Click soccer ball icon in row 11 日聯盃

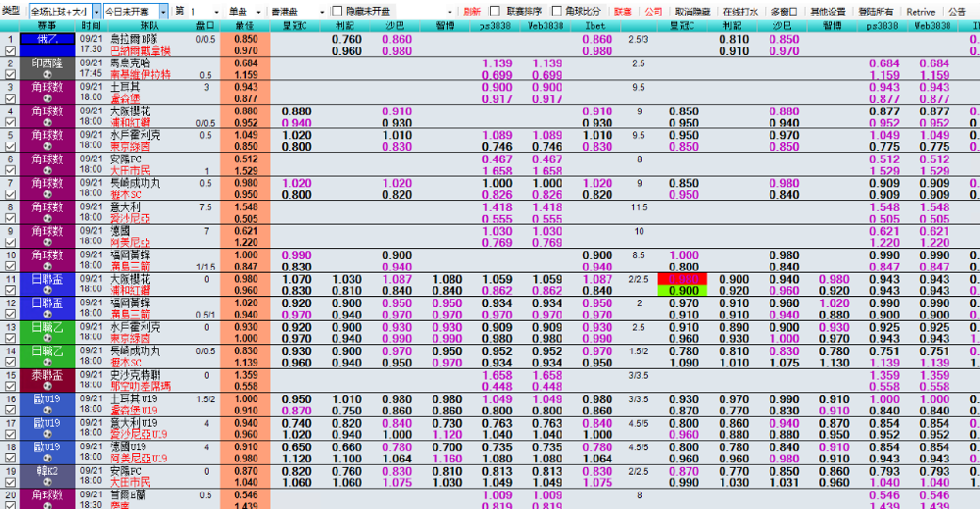47,290
